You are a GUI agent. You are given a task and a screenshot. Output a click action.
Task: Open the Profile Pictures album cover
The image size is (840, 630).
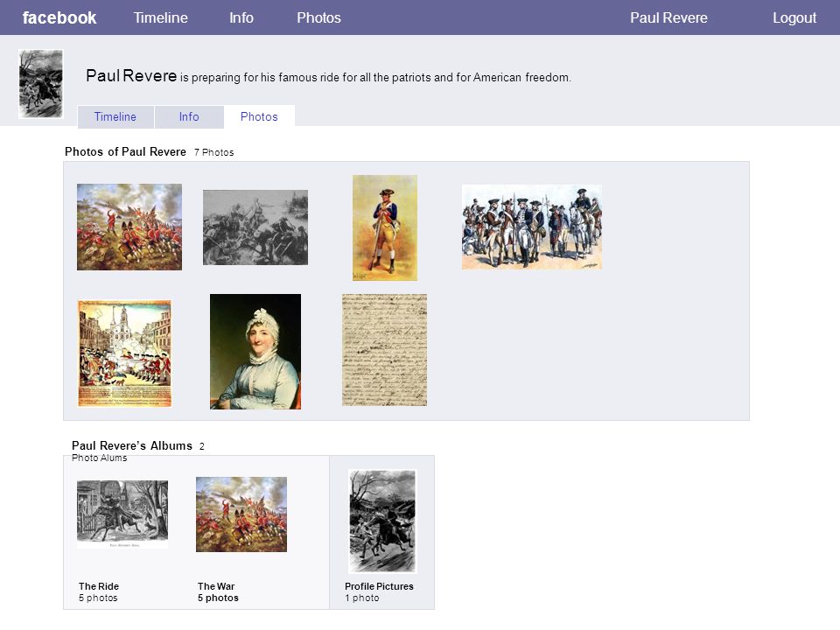pos(382,521)
